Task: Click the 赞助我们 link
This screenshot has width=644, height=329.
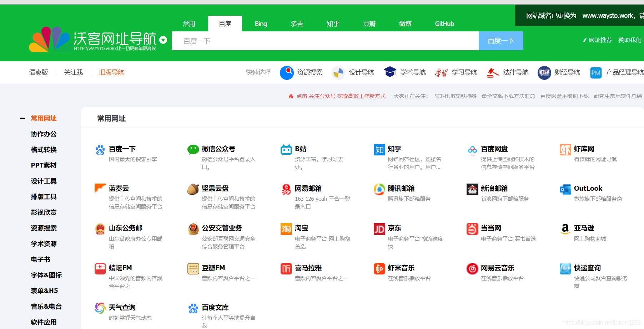Action: [630, 40]
